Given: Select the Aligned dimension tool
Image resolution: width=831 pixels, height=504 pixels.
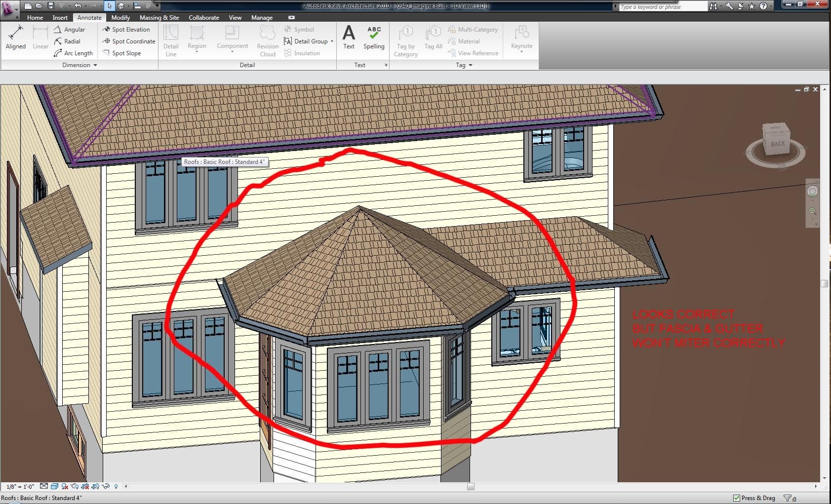Looking at the screenshot, I should (15, 38).
